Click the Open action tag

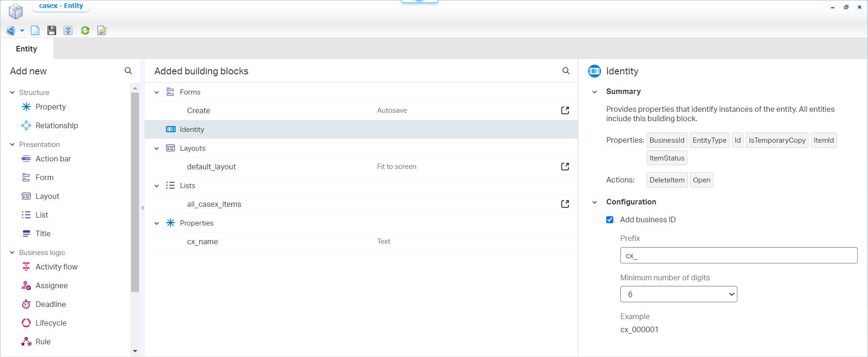click(x=701, y=180)
